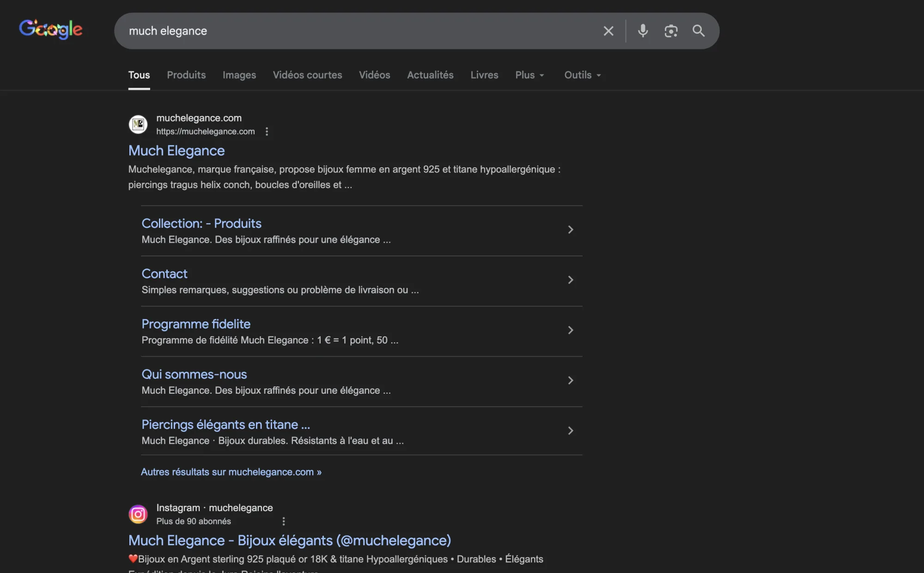The image size is (924, 573).
Task: Start voice search with microphone icon
Action: point(643,31)
